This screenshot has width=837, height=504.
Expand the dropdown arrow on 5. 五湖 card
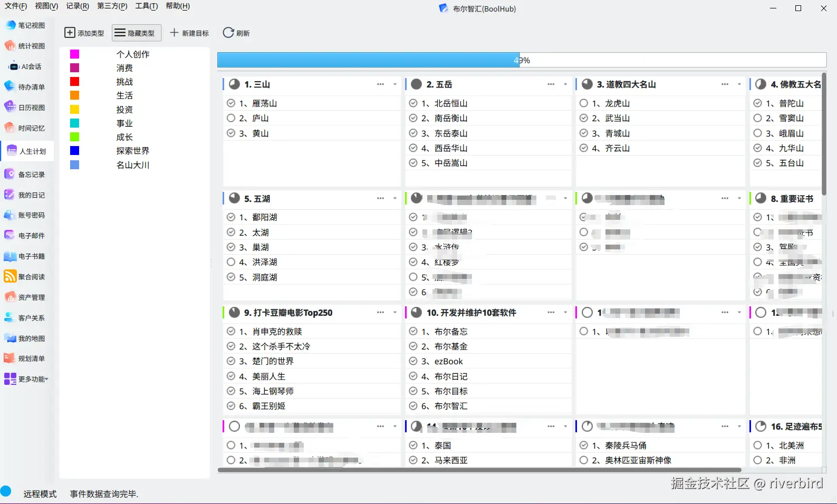[395, 199]
